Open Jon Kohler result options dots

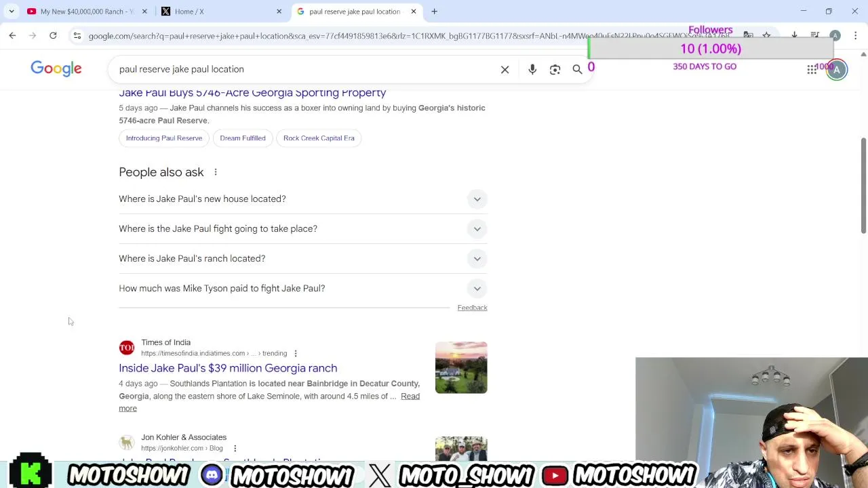pos(235,448)
